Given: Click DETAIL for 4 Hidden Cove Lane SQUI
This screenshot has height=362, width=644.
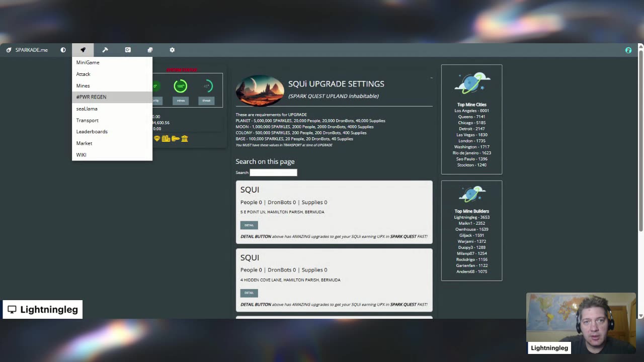Looking at the screenshot, I should click(x=249, y=293).
